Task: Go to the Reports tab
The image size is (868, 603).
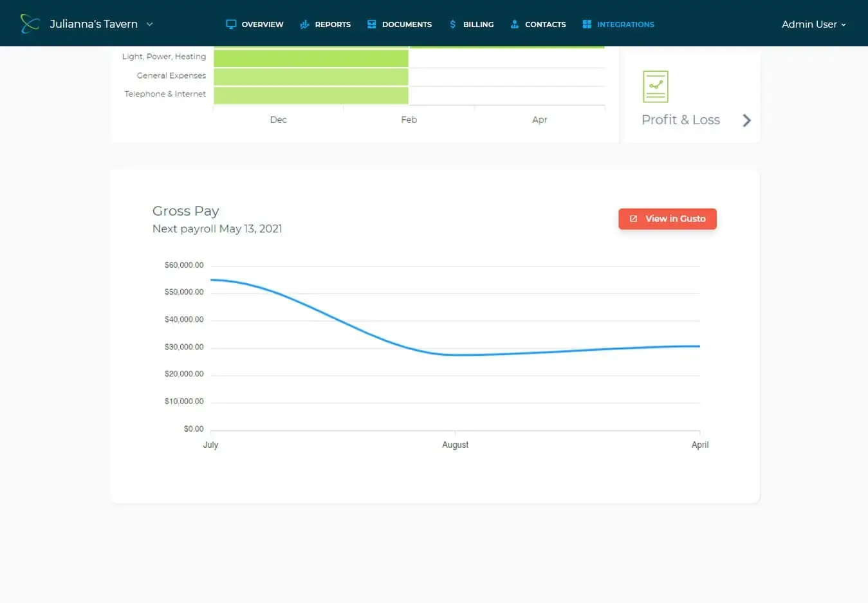Action: [x=332, y=24]
